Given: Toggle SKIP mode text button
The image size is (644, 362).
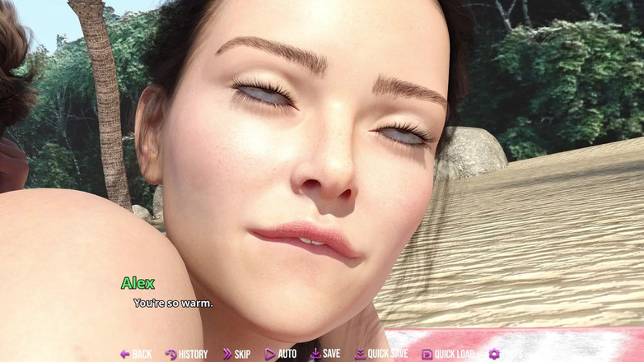Looking at the screenshot, I should [x=242, y=355].
